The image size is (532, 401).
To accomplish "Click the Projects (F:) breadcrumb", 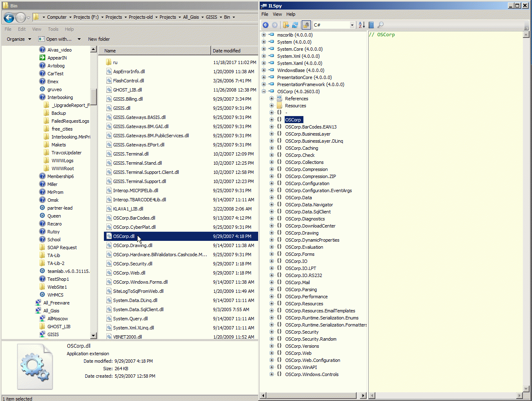I will coord(86,17).
